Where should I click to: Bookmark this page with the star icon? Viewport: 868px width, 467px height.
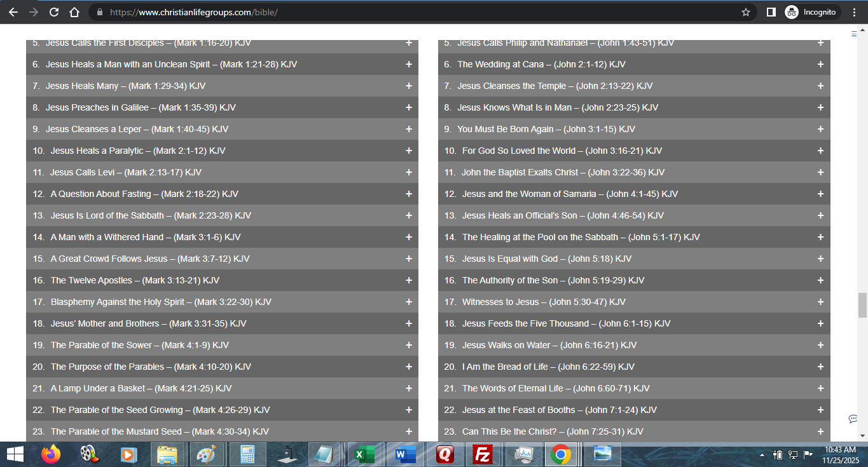coord(746,12)
